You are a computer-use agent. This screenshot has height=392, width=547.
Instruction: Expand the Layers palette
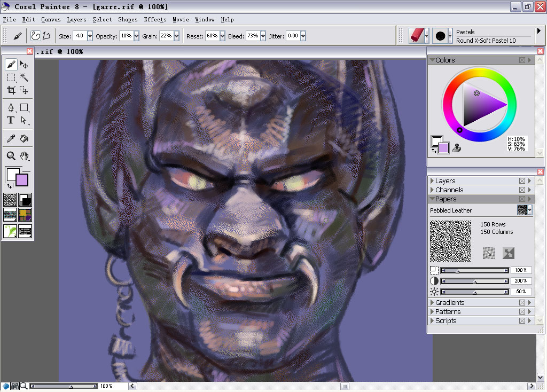pos(432,181)
